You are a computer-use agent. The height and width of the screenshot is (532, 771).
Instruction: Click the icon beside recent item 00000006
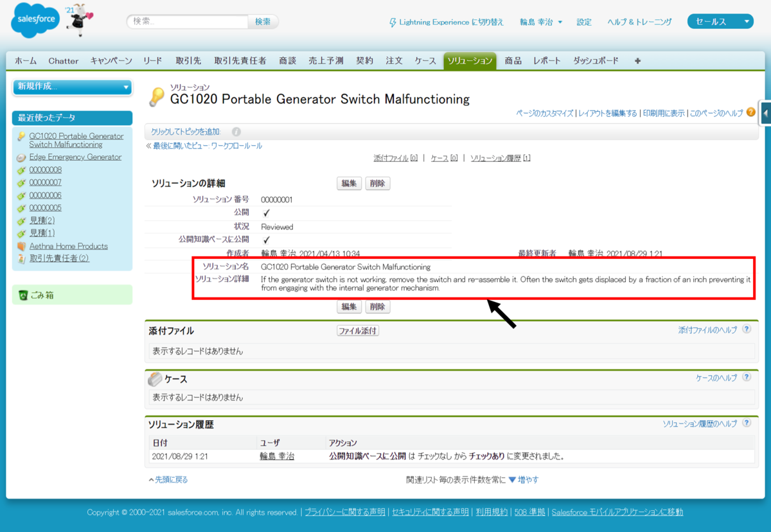pyautogui.click(x=21, y=195)
